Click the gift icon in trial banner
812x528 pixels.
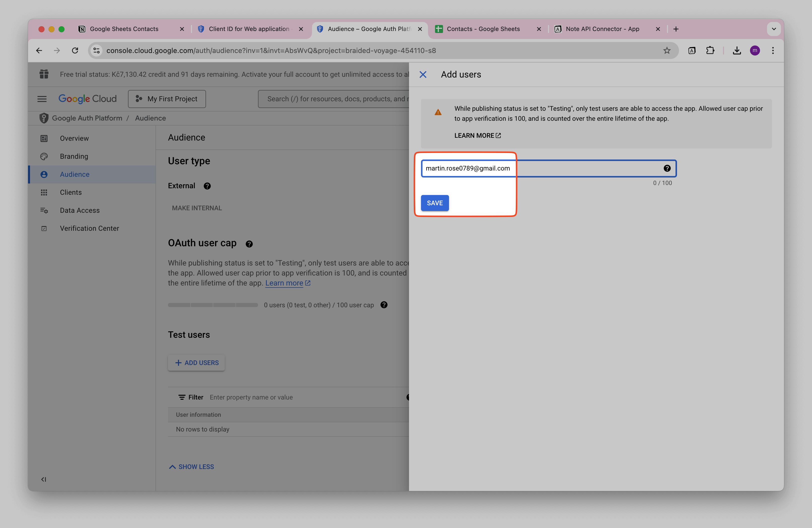pyautogui.click(x=44, y=74)
